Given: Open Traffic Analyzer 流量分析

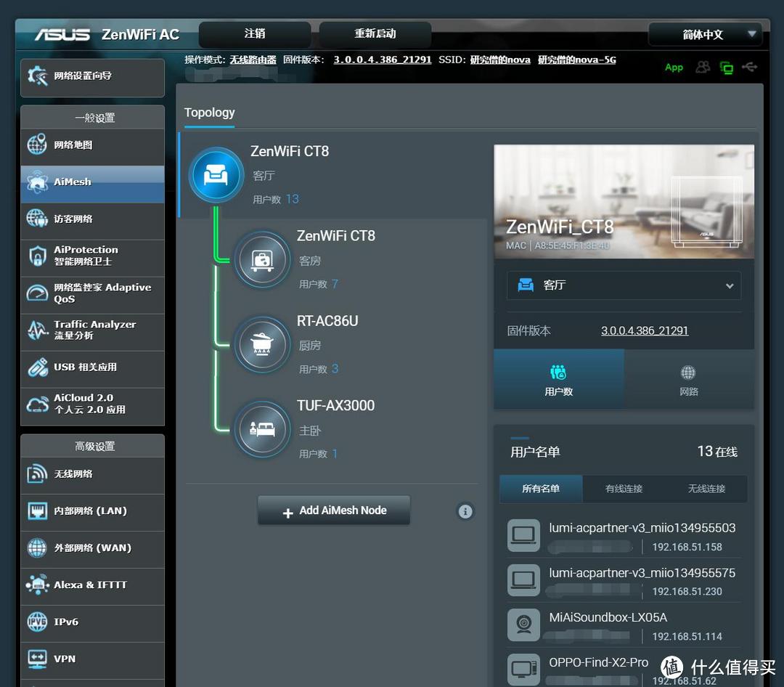Looking at the screenshot, I should (92, 330).
